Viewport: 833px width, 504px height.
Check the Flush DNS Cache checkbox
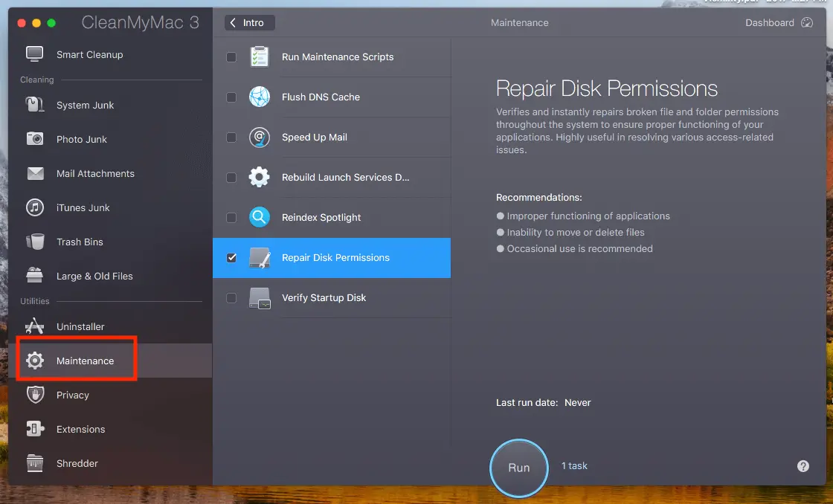[231, 97]
